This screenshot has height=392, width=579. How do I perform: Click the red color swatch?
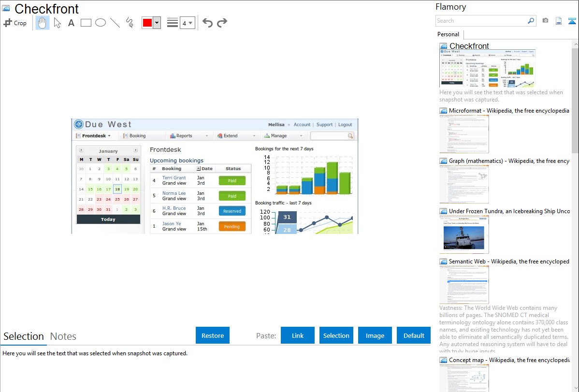[147, 23]
